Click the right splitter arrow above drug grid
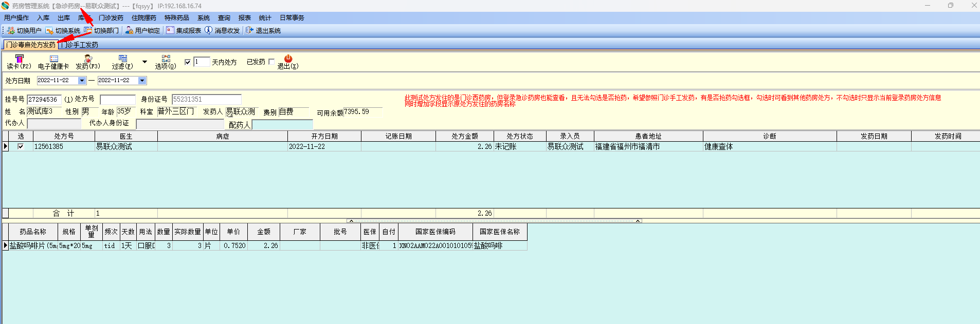 click(x=638, y=221)
